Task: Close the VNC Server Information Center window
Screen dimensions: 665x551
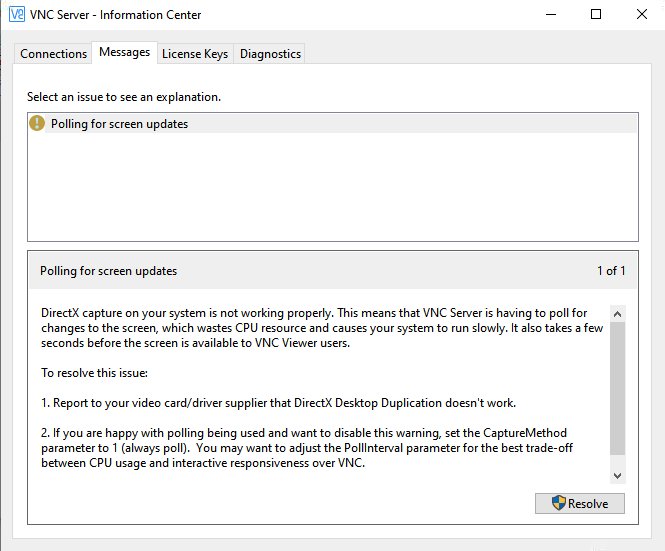Action: [642, 14]
